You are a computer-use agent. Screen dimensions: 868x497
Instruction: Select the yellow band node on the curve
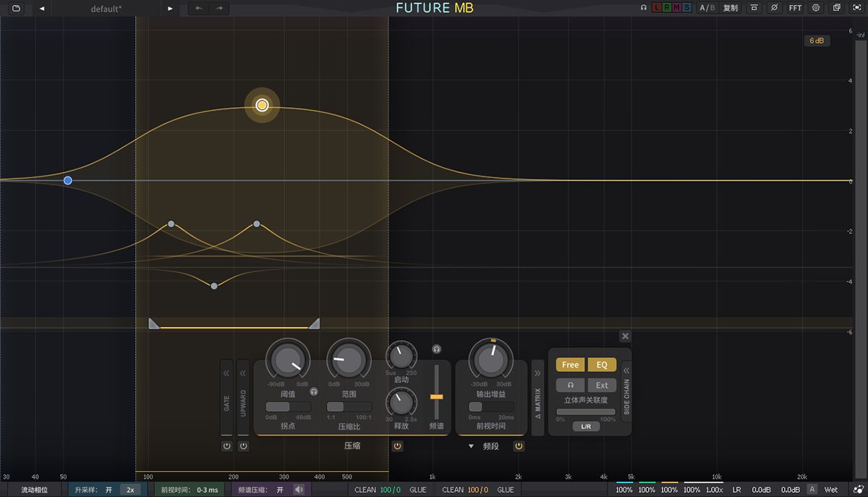pyautogui.click(x=262, y=106)
